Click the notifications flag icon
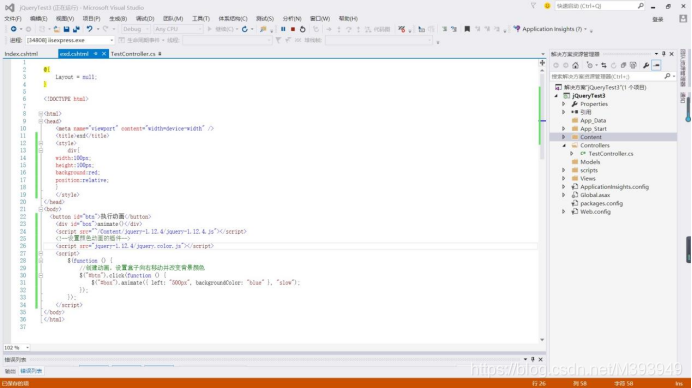The height and width of the screenshot is (388, 692). click(533, 6)
